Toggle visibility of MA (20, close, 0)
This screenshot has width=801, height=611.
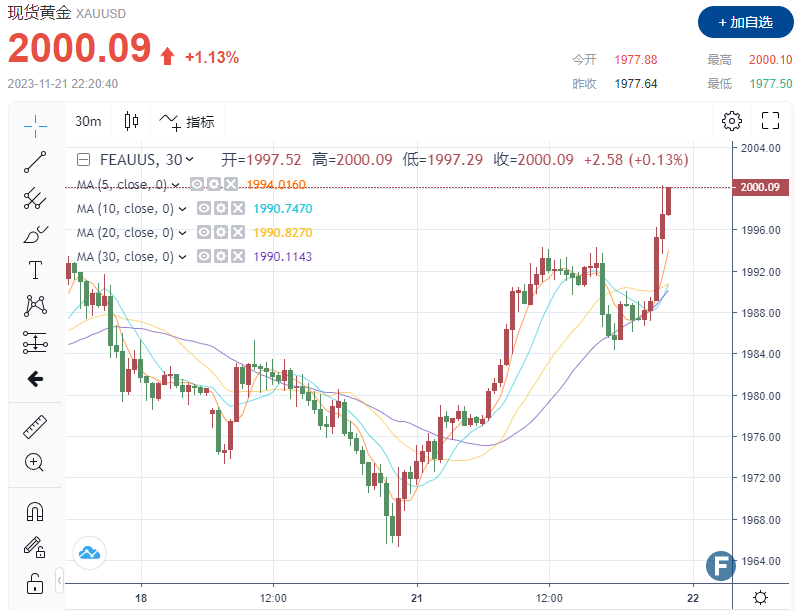point(203,233)
